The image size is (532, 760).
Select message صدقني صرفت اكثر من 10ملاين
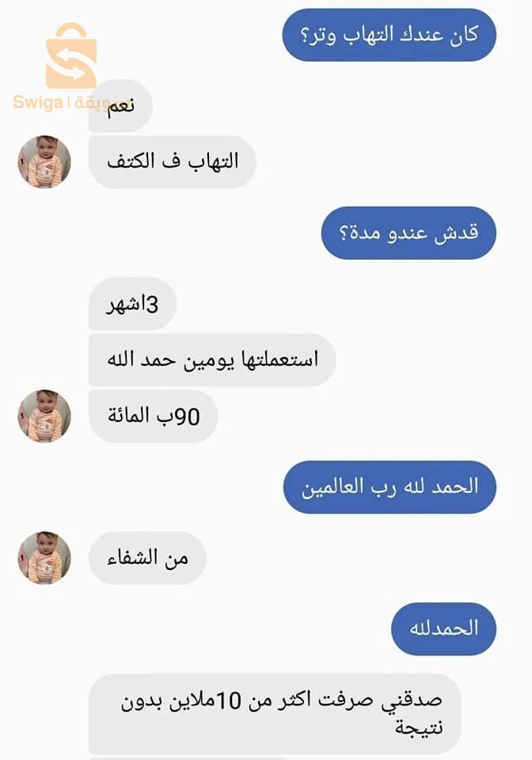pos(275,714)
